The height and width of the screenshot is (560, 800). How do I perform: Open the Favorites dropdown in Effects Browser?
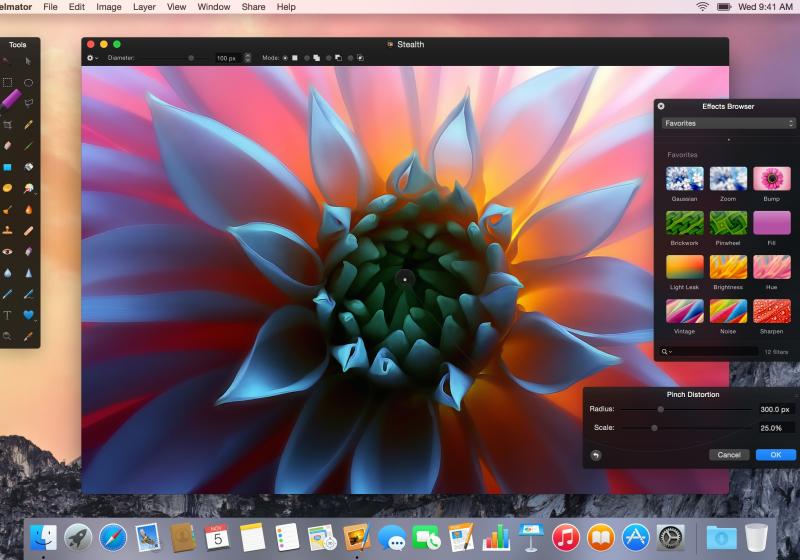point(729,123)
